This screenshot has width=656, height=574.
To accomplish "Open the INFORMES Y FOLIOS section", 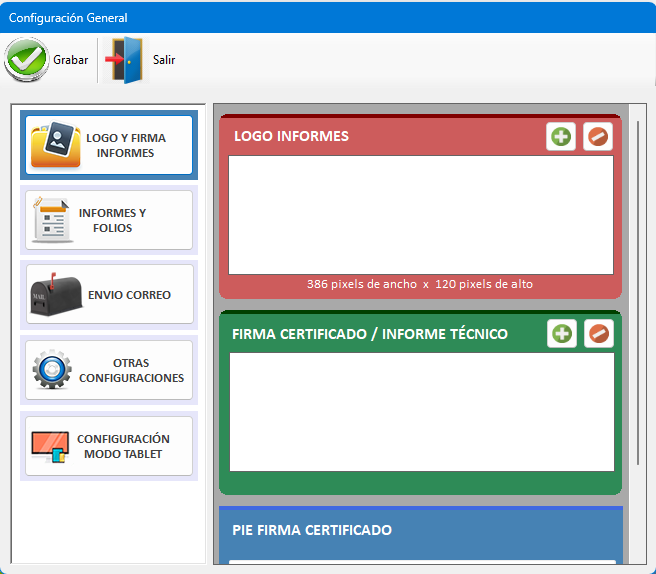I will coord(109,220).
